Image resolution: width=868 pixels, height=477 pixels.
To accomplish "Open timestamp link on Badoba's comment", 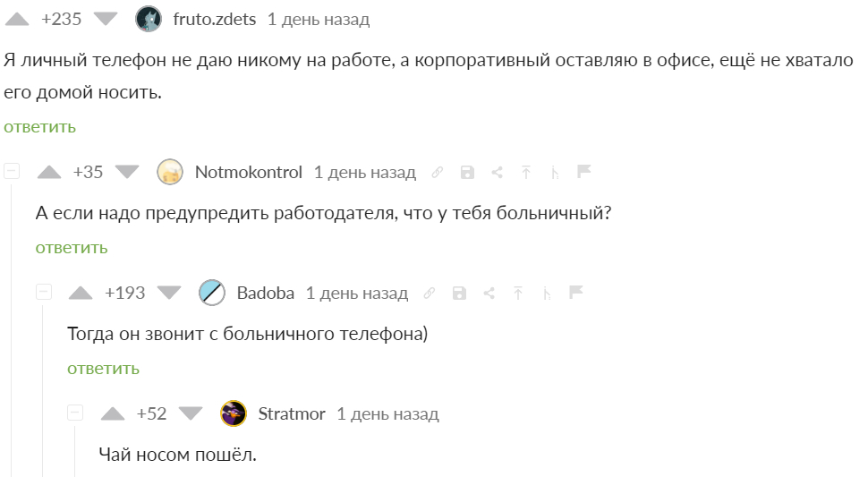I will (356, 293).
